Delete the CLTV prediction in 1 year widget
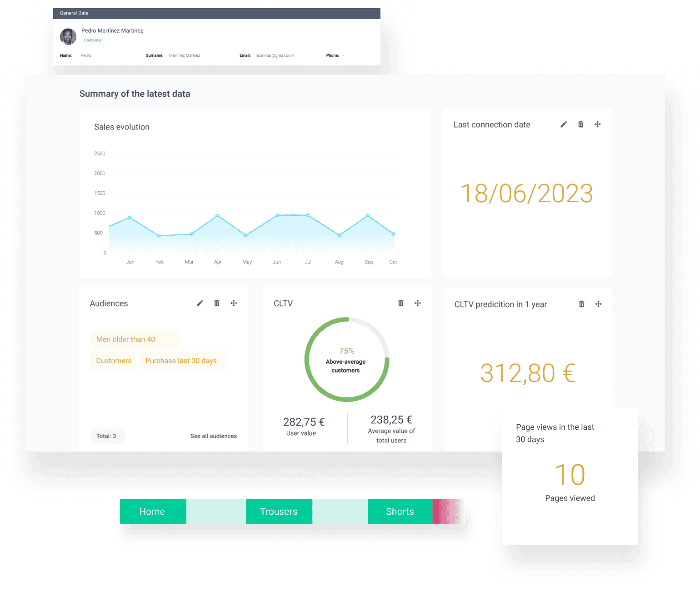 (x=581, y=304)
